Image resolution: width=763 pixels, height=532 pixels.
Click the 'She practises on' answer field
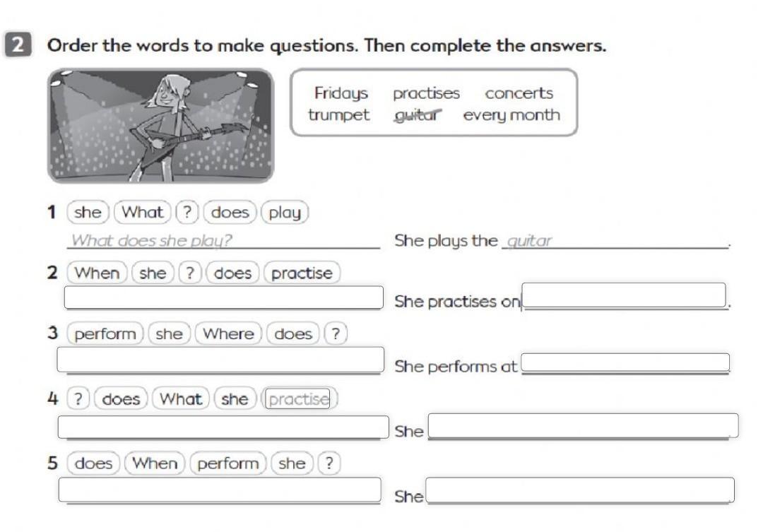click(x=624, y=295)
